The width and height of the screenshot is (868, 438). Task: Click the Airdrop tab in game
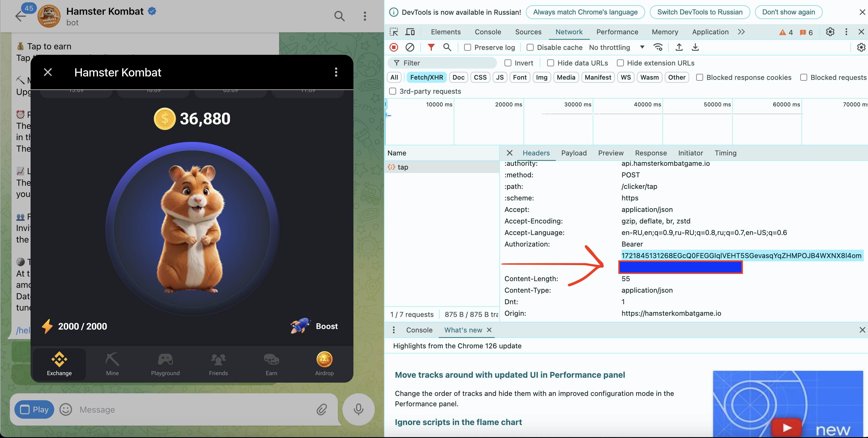(x=324, y=362)
